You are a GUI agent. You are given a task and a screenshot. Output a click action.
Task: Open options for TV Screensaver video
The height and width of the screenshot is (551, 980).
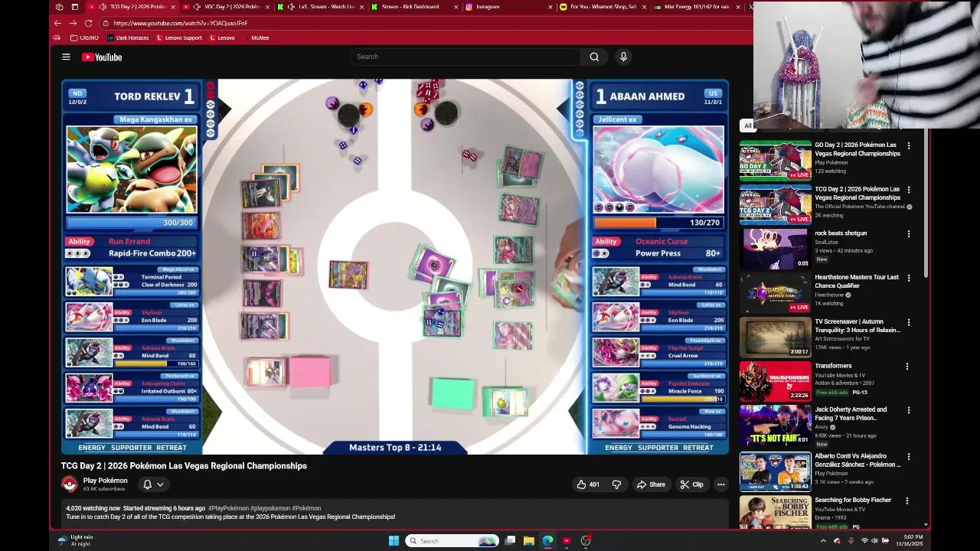(x=909, y=322)
